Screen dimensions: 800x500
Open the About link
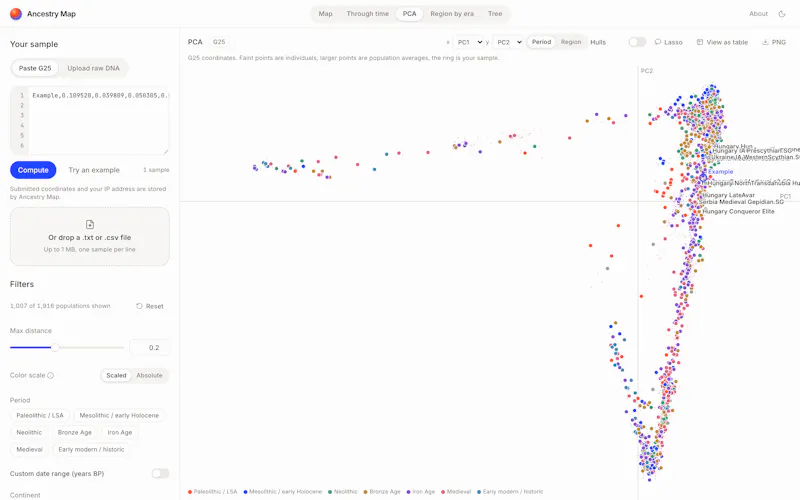coord(758,14)
